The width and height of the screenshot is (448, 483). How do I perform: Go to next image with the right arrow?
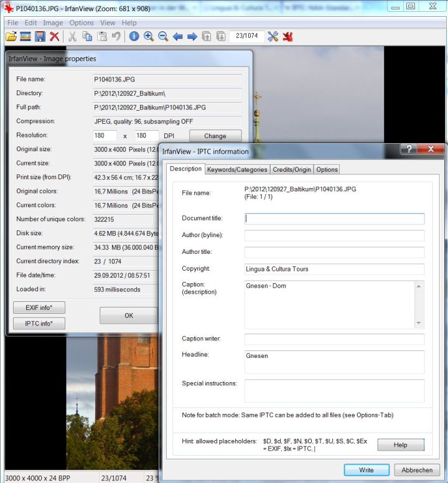192,37
